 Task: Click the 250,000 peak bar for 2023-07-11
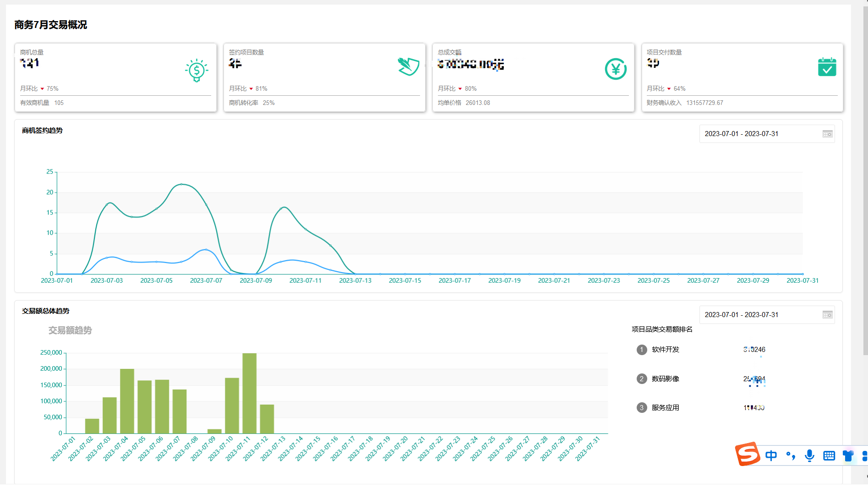249,393
